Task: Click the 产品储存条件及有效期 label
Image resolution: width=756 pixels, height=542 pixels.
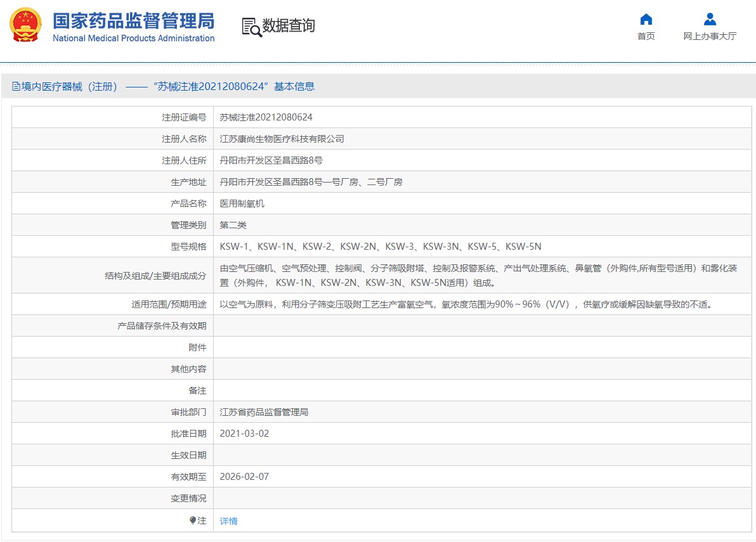Action: coord(162,326)
